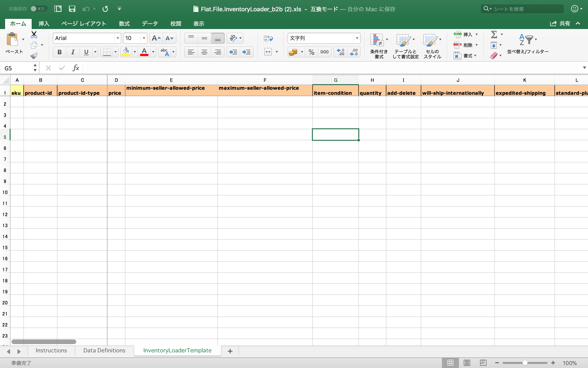
Task: Click the Paste clipboard icon
Action: pyautogui.click(x=12, y=39)
